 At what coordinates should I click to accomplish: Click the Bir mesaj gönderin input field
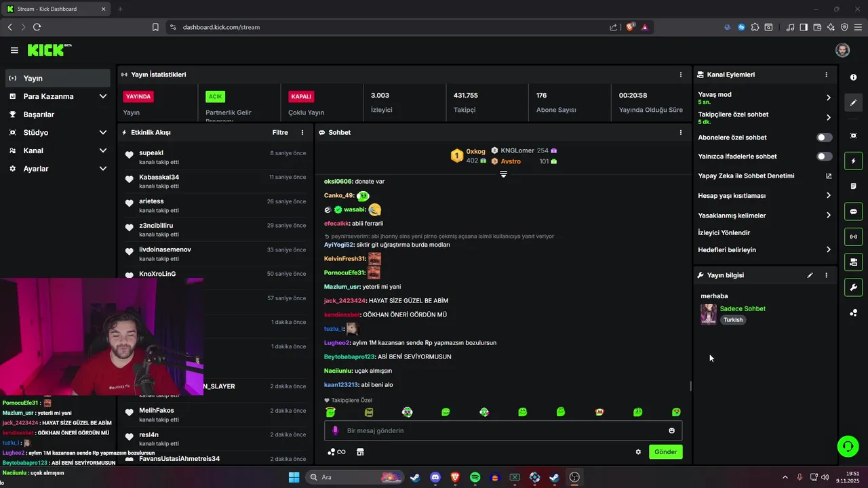point(503,430)
